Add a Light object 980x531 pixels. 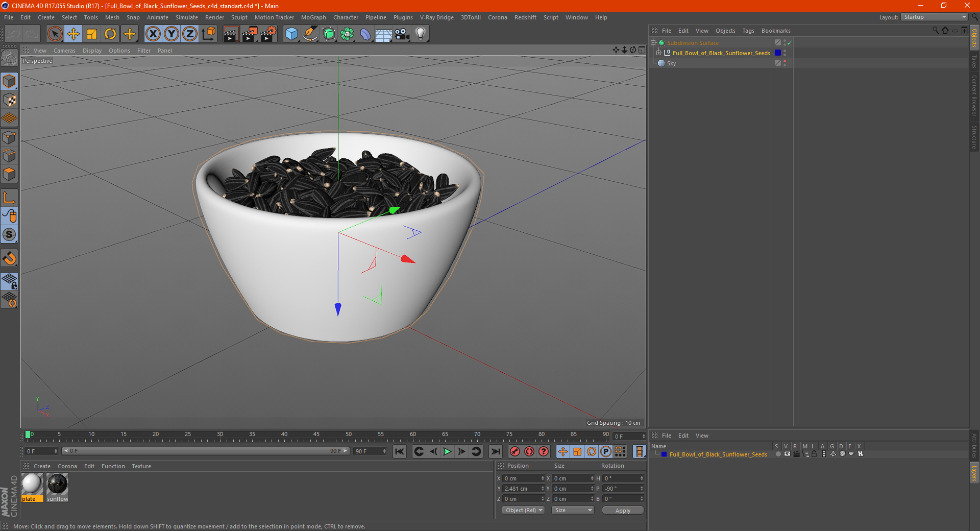coord(421,34)
